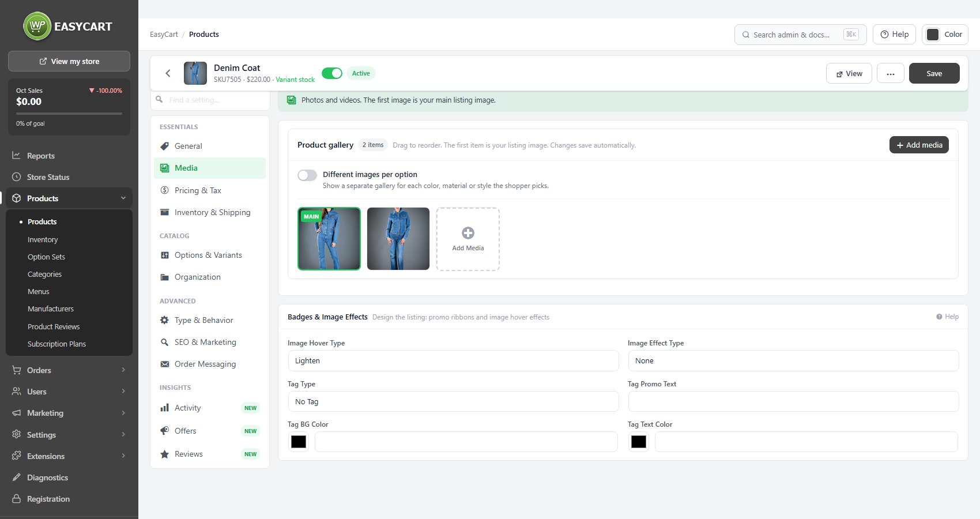Click the Organization folder icon
The width and height of the screenshot is (980, 519).
coord(164,277)
